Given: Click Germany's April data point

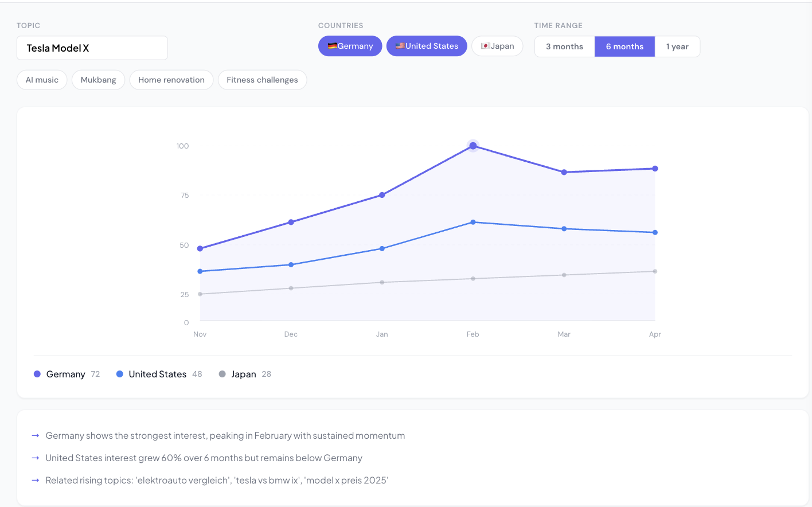Looking at the screenshot, I should [655, 169].
